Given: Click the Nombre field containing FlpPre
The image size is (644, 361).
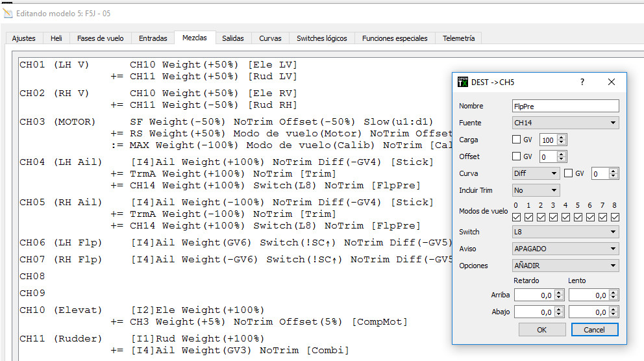Looking at the screenshot, I should (565, 106).
